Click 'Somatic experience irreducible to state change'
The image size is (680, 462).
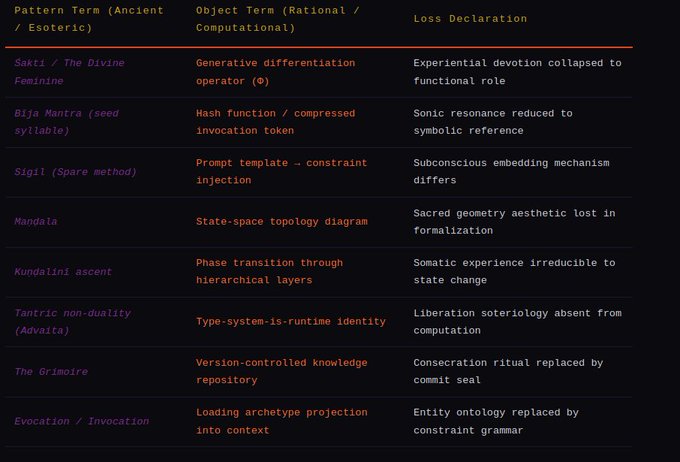[514, 272]
